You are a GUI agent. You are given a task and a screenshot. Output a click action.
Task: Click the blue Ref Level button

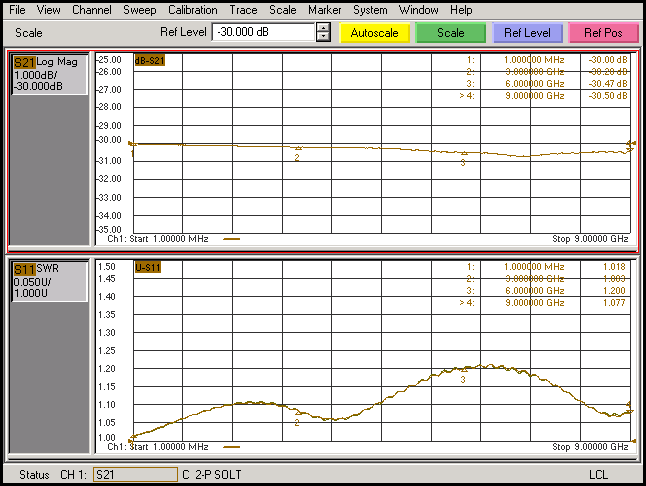[x=527, y=33]
